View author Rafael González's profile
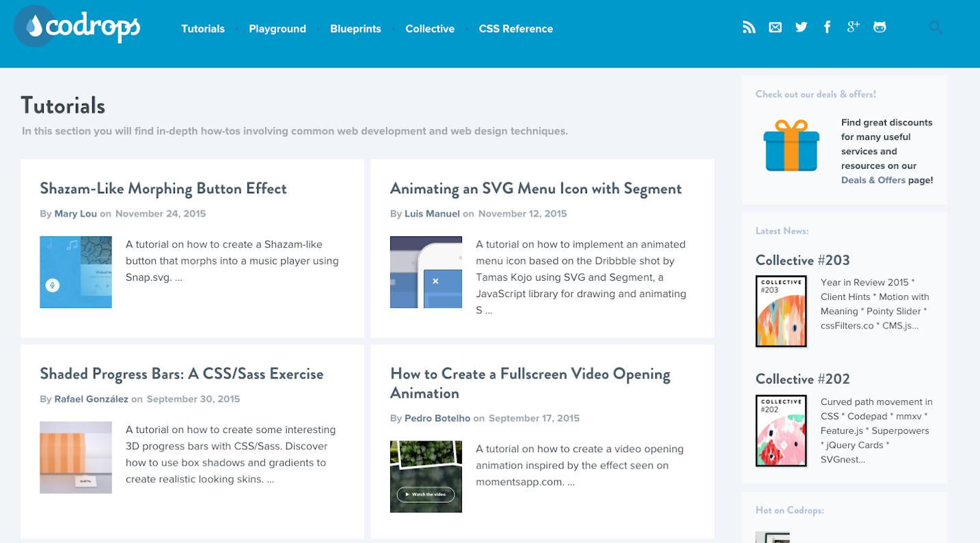This screenshot has height=543, width=980. tap(92, 399)
